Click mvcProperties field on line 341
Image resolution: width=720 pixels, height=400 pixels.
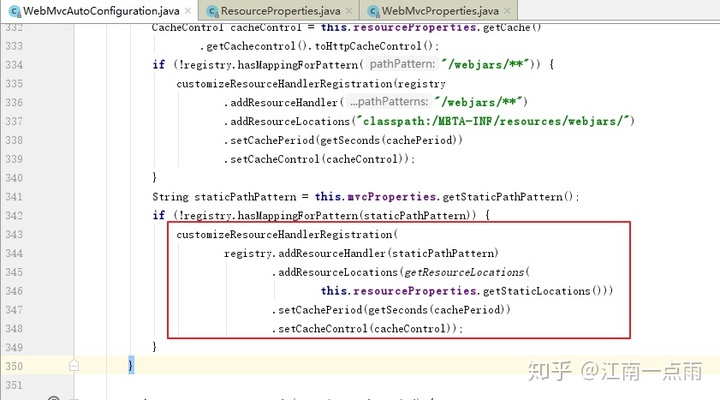click(392, 197)
